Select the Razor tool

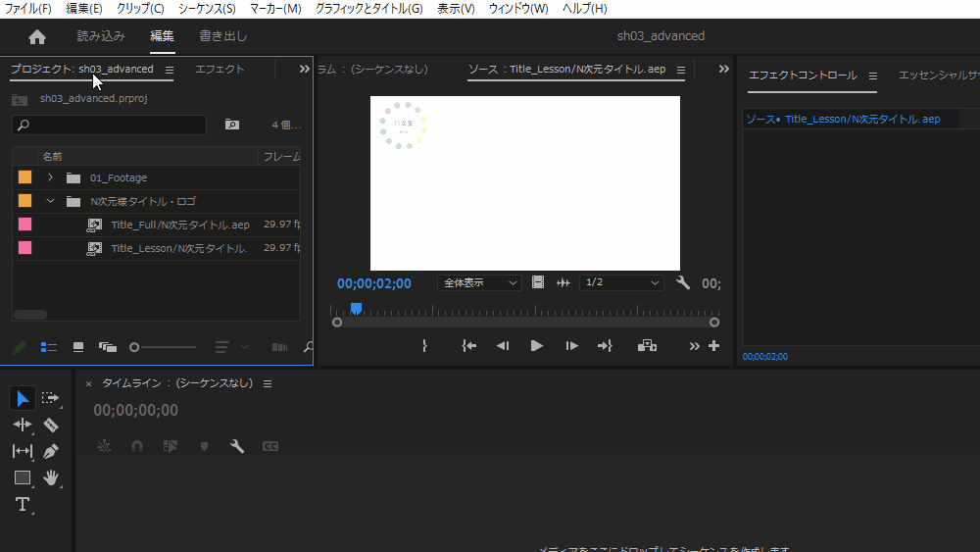click(51, 426)
